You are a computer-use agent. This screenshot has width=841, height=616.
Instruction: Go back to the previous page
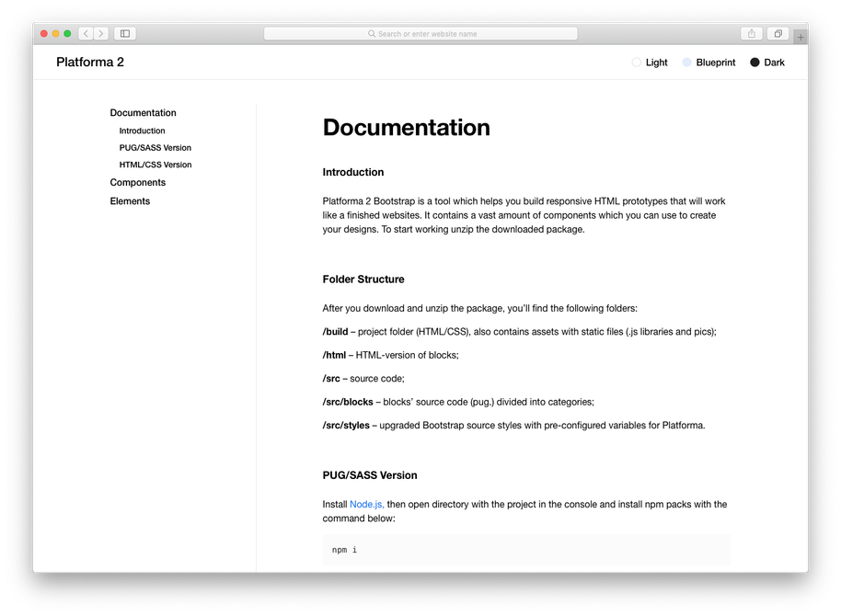click(85, 33)
